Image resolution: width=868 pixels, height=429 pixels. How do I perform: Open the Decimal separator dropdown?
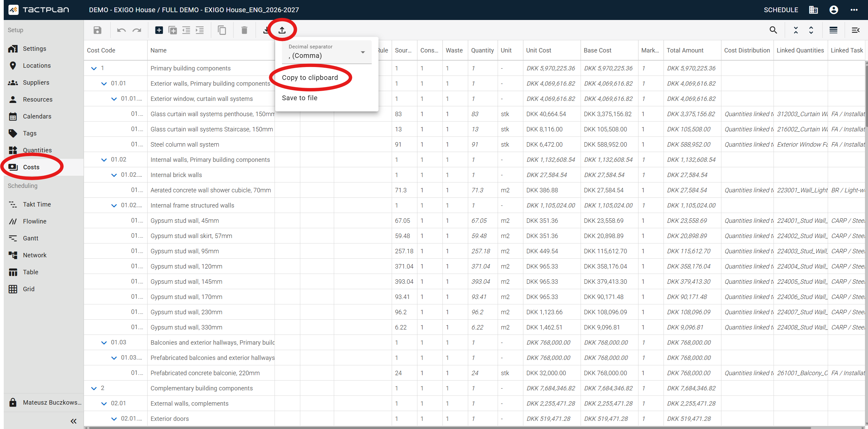pos(327,52)
